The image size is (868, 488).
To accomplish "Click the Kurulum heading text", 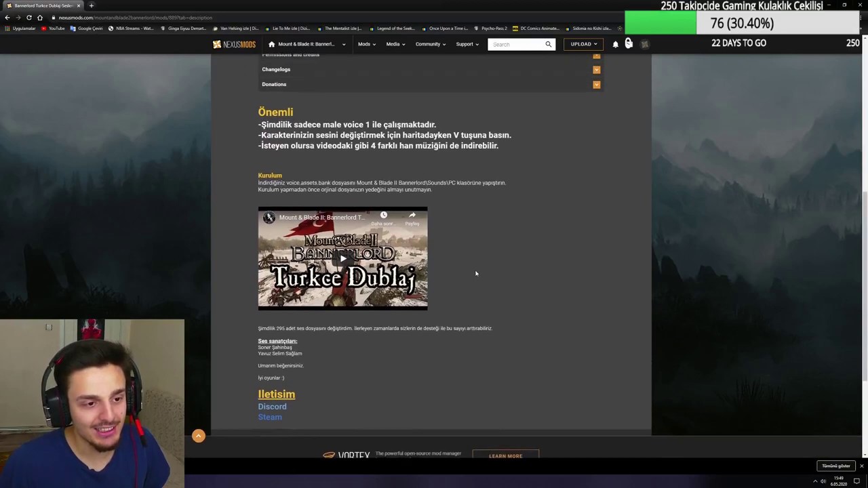I will [270, 176].
